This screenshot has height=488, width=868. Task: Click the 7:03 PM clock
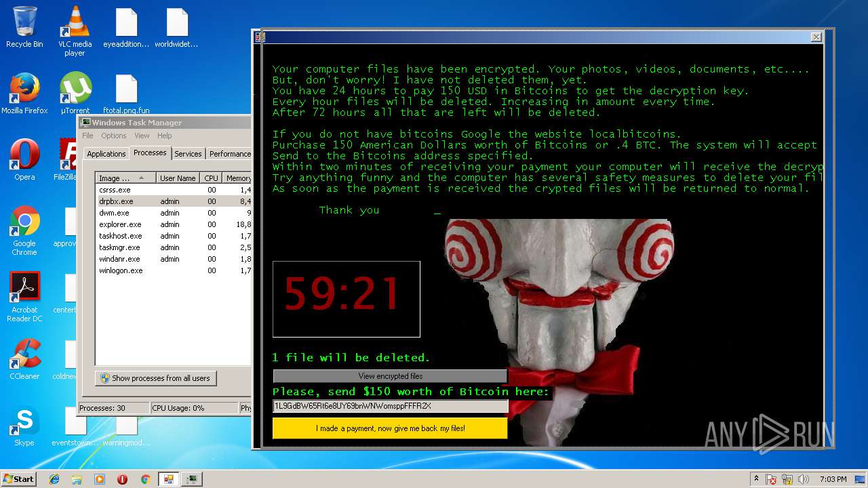833,479
